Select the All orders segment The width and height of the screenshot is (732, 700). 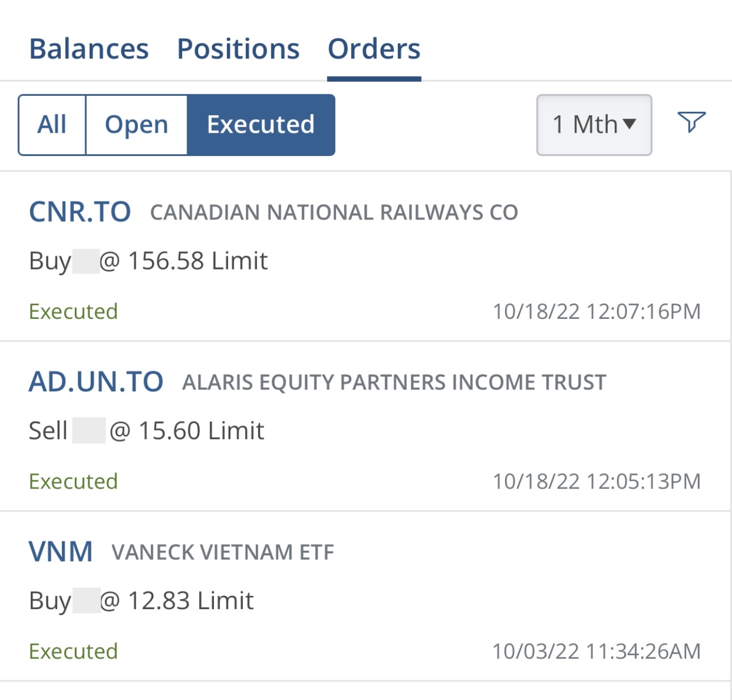point(52,125)
